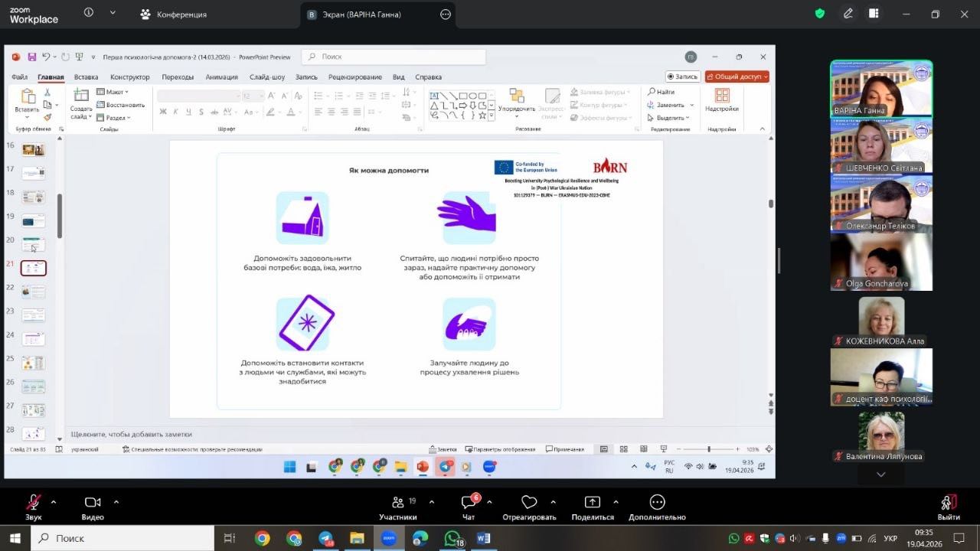Click the Поделиться share screen icon
Image resolution: width=980 pixels, height=551 pixels.
[593, 503]
